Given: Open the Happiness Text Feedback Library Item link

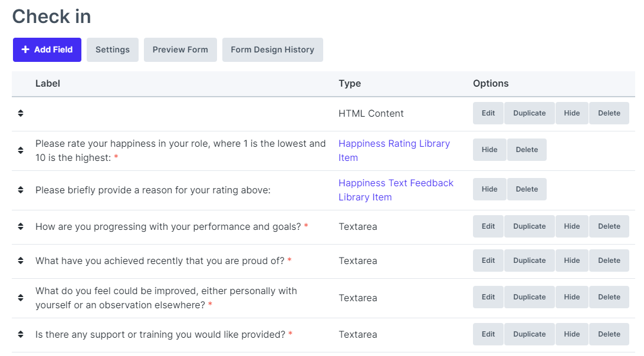Looking at the screenshot, I should pyautogui.click(x=396, y=183).
